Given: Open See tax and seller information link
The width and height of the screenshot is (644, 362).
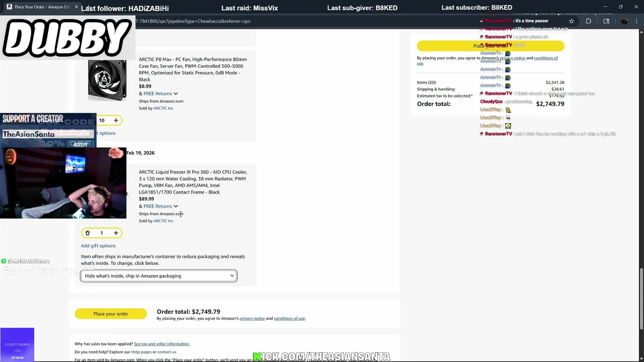Looking at the screenshot, I should click(162, 344).
